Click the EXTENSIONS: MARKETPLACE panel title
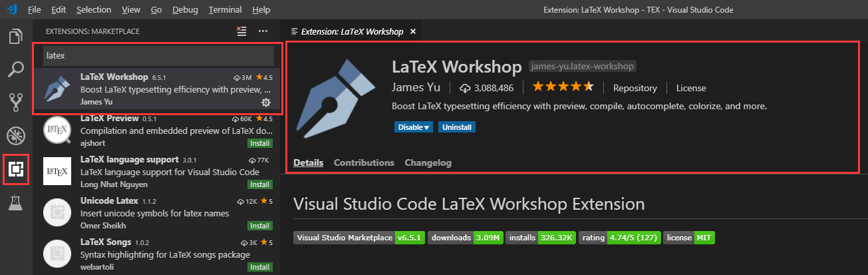Screen dimensions: 868x275 click(x=92, y=31)
